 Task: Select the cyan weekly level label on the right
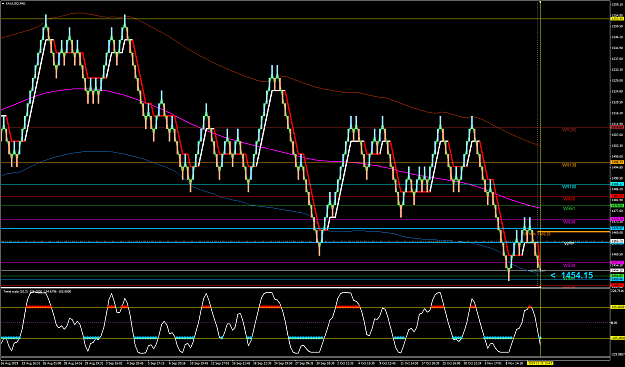pyautogui.click(x=569, y=186)
